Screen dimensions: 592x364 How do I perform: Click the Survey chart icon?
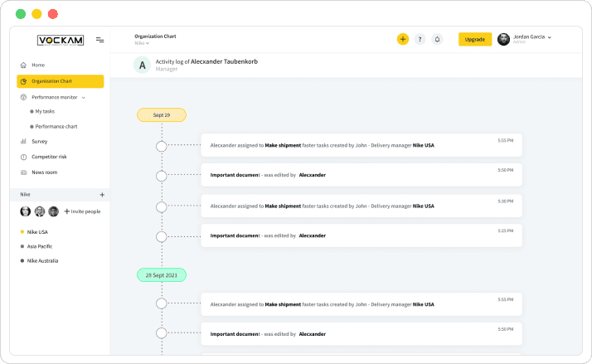[x=23, y=141]
